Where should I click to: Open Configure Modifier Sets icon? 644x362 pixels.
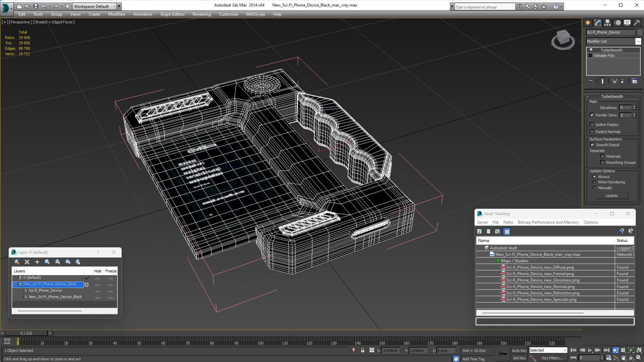point(634,81)
